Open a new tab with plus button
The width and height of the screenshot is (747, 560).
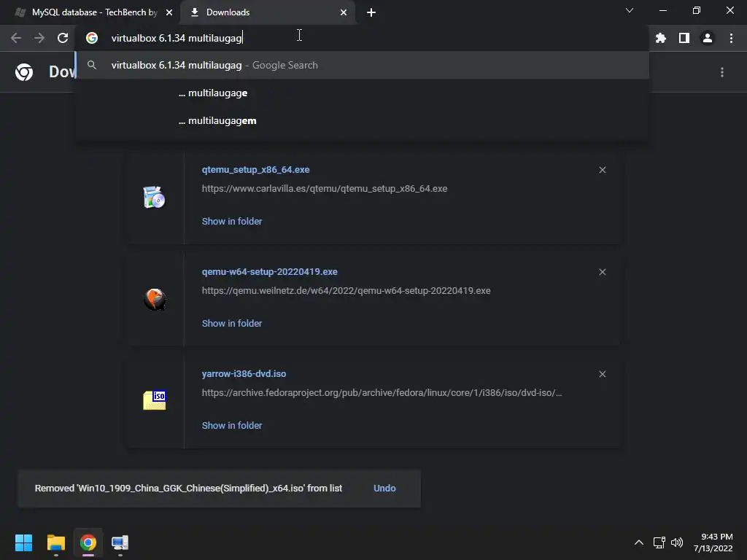371,12
